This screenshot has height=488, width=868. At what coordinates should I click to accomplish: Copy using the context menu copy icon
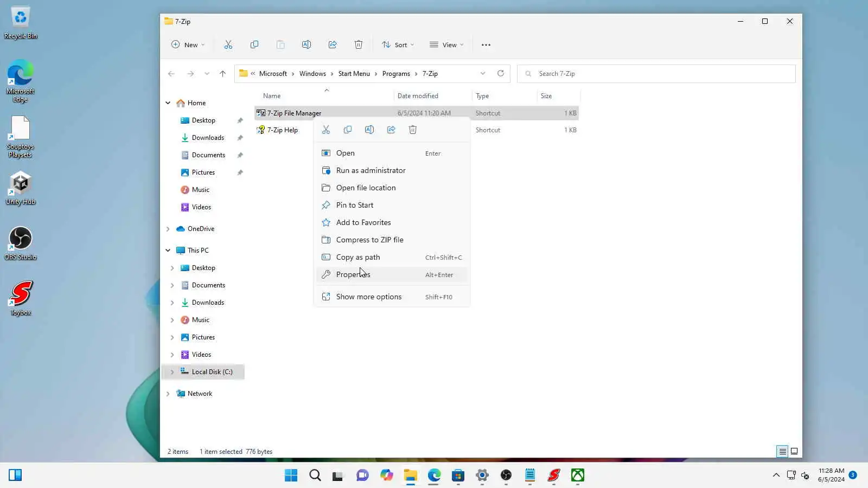[348, 130]
